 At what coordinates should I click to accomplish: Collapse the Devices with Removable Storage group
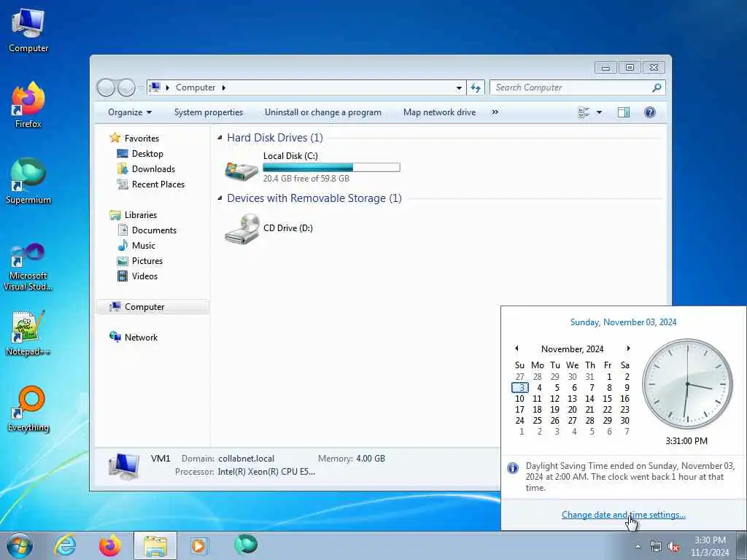[x=220, y=198]
